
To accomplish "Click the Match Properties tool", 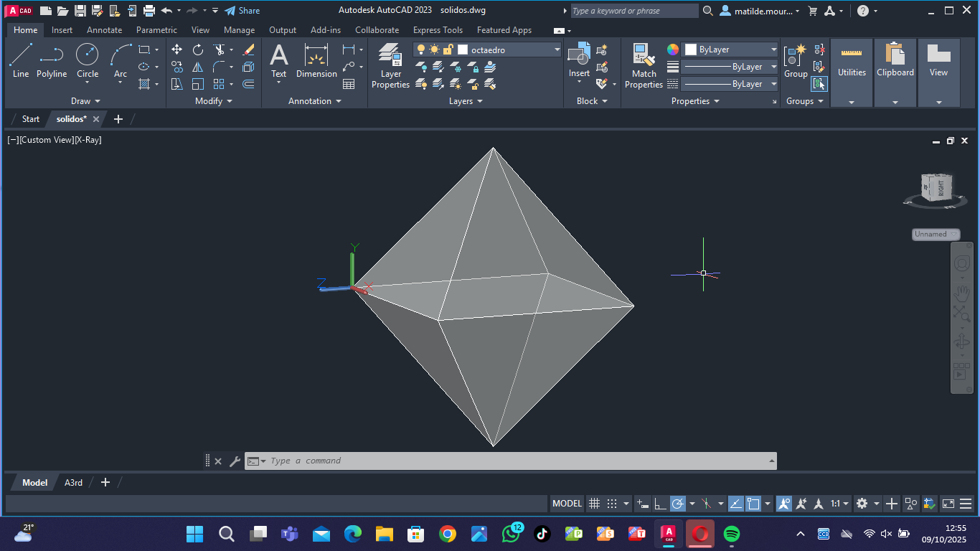I will point(644,65).
